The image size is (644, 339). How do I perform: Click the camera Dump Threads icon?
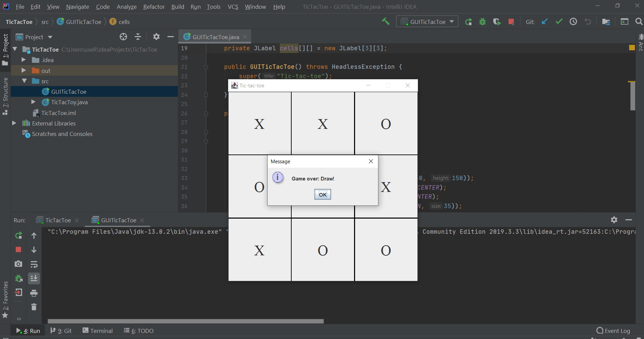click(x=19, y=264)
